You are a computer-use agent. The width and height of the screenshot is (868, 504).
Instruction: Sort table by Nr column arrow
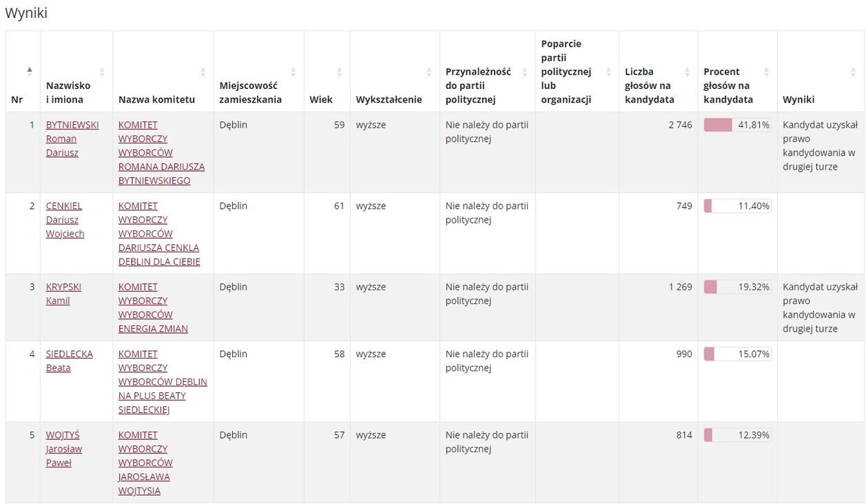pos(30,72)
